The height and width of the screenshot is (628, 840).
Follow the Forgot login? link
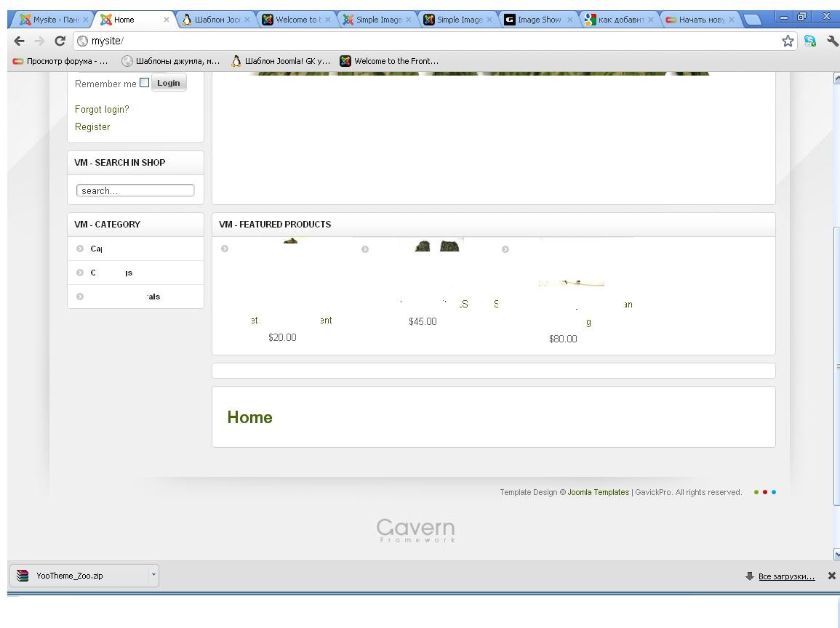102,110
